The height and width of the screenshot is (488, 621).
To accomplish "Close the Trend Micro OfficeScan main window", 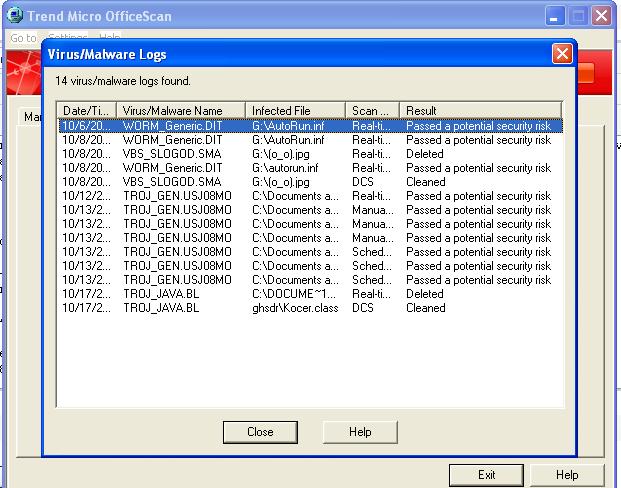I will click(601, 16).
